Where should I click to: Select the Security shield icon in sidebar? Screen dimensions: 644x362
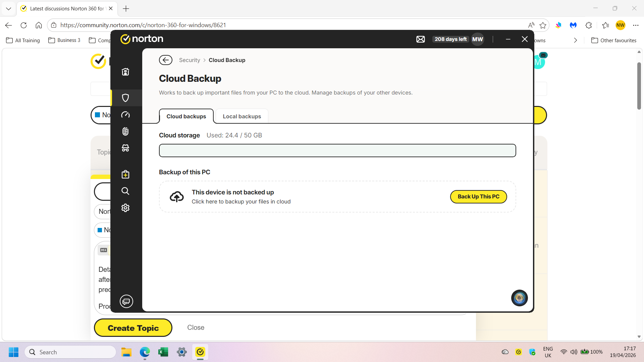(125, 98)
